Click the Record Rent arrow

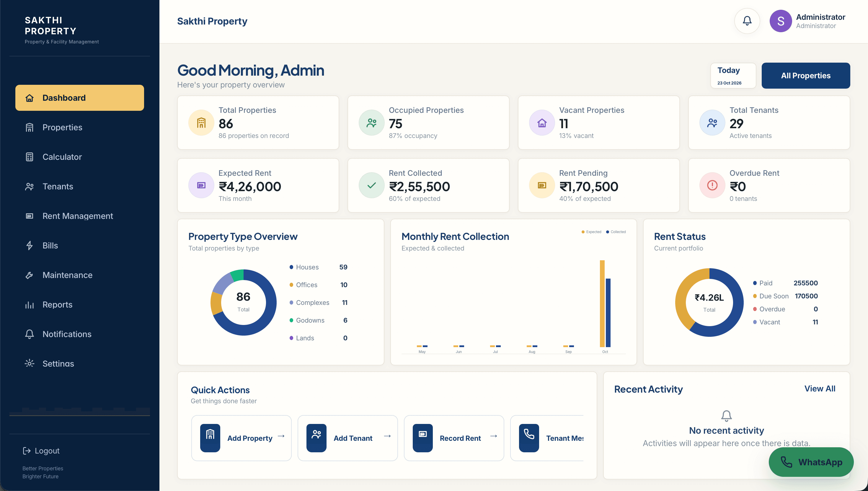494,436
